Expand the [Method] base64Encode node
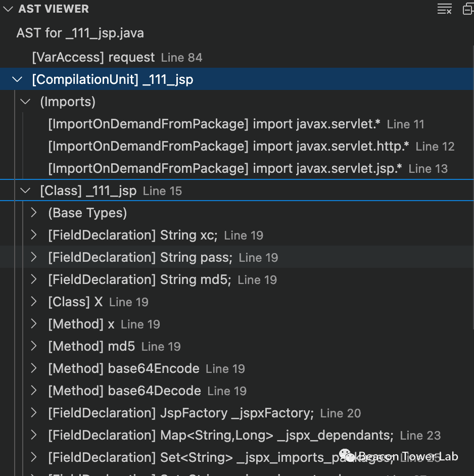Image resolution: width=474 pixels, height=476 pixels. 34,368
